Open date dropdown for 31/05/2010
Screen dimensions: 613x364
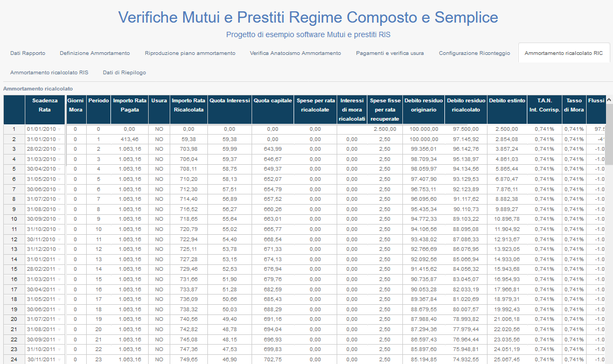click(59, 179)
